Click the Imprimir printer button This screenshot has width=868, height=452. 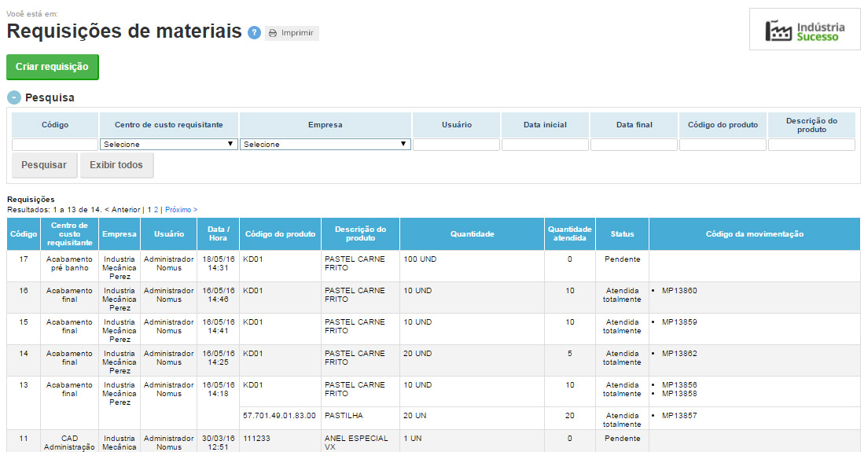[x=292, y=33]
